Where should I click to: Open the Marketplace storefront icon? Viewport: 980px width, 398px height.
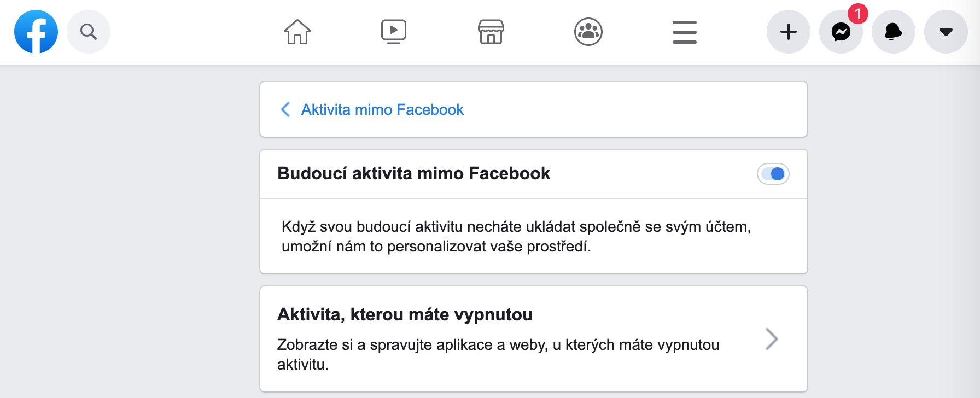(491, 32)
